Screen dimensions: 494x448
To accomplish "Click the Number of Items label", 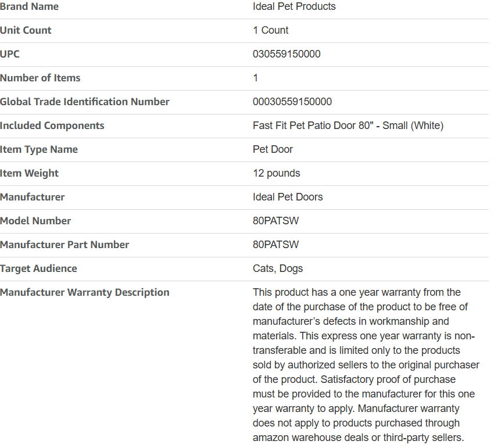I will click(40, 77).
